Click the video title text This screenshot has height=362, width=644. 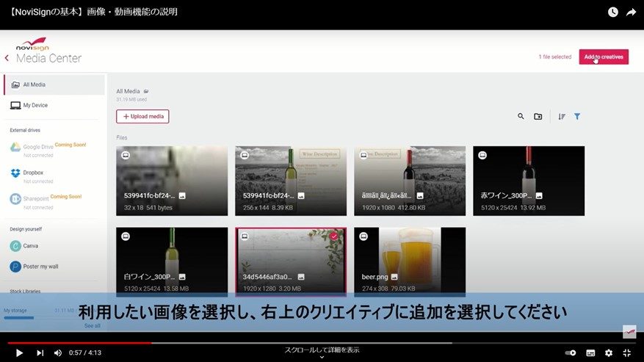pyautogui.click(x=93, y=12)
